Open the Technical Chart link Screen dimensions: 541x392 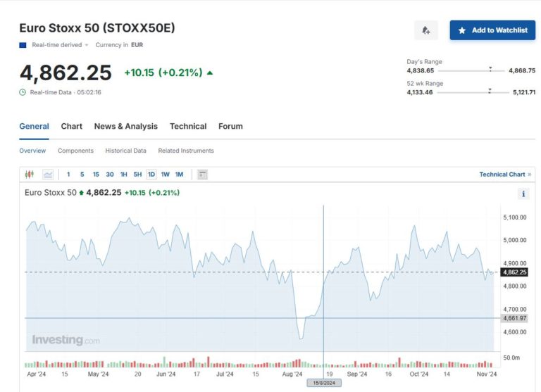coord(505,175)
